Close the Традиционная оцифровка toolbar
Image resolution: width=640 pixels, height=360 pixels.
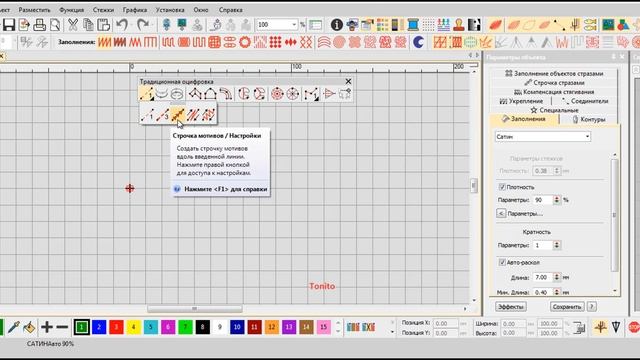(x=348, y=82)
